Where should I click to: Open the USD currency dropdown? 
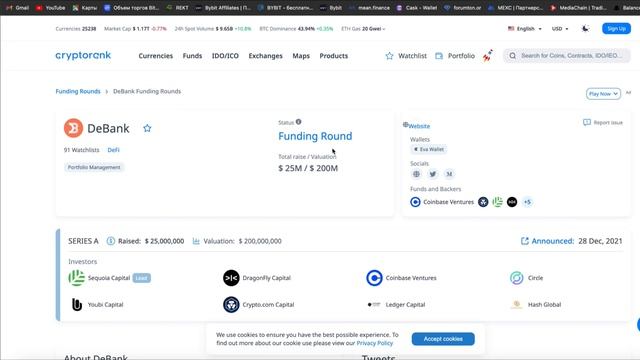[x=560, y=29]
